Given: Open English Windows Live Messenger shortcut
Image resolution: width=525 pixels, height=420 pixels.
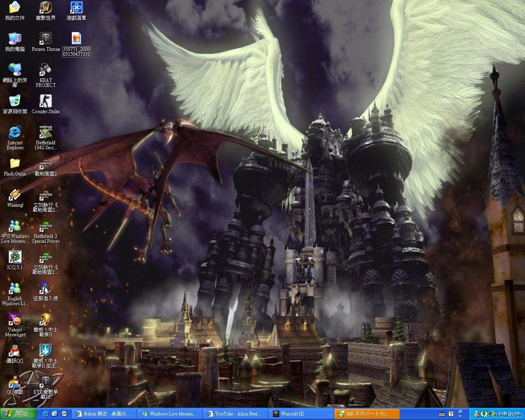Looking at the screenshot, I should pos(15,294).
